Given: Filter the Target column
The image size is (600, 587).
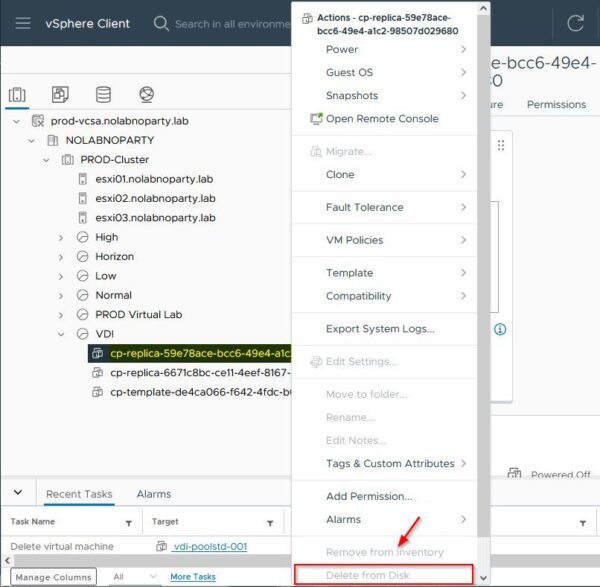Looking at the screenshot, I should coord(270,523).
